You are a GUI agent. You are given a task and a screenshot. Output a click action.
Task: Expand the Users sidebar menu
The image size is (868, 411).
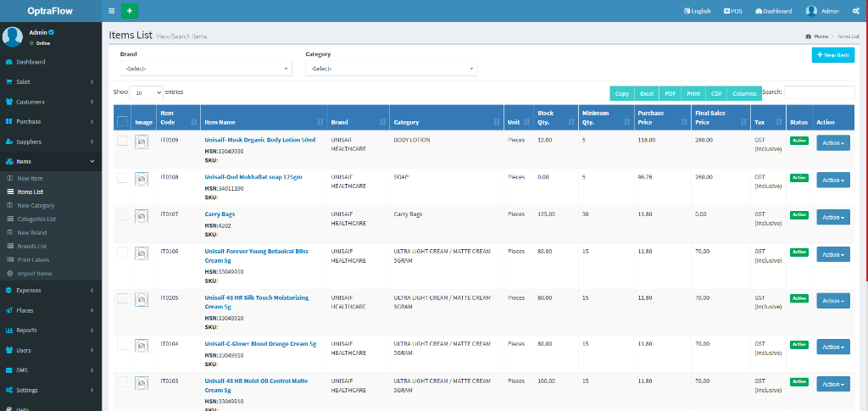tap(51, 350)
